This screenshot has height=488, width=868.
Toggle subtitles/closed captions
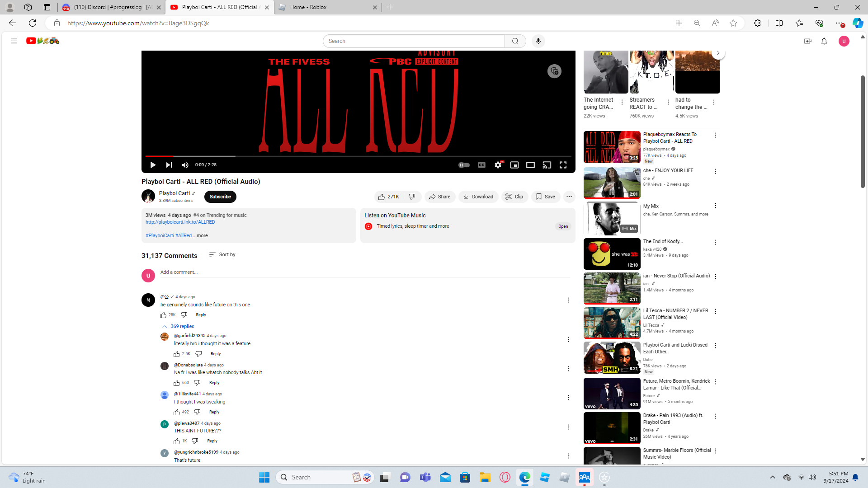481,165
